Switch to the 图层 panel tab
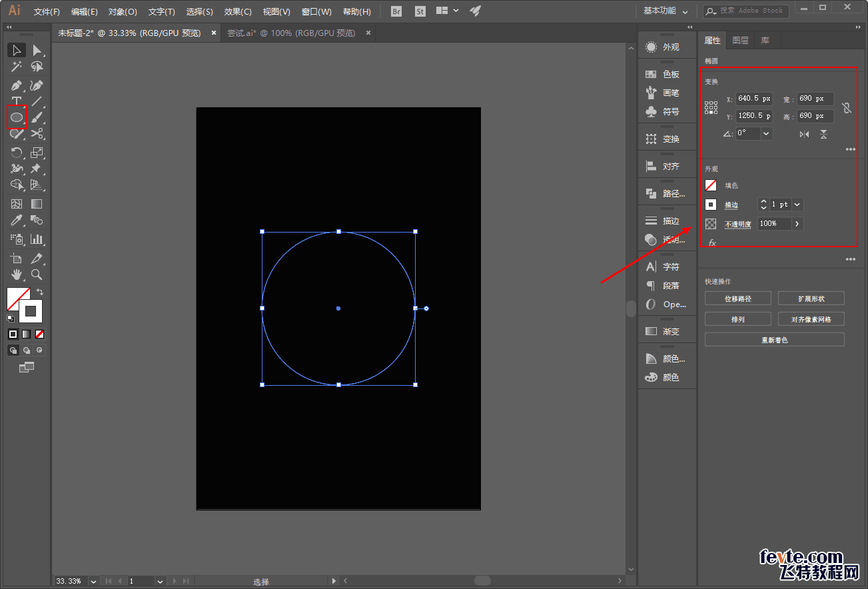This screenshot has width=868, height=589. click(x=740, y=41)
